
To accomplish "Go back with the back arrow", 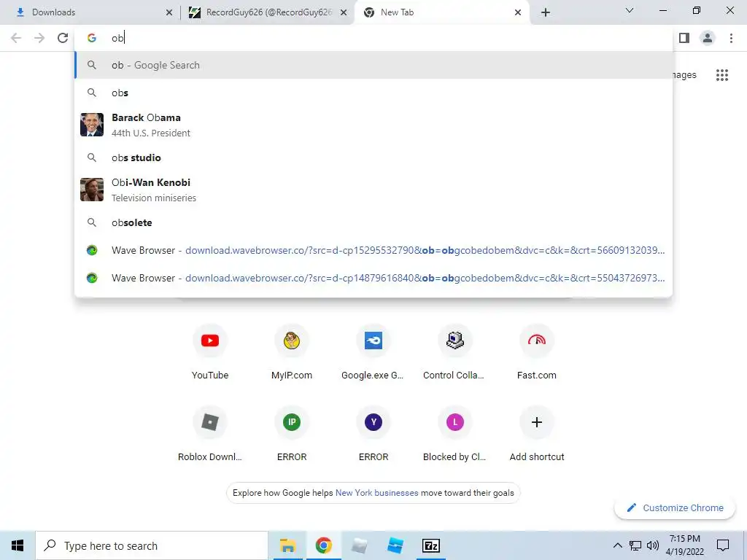I will coord(16,38).
